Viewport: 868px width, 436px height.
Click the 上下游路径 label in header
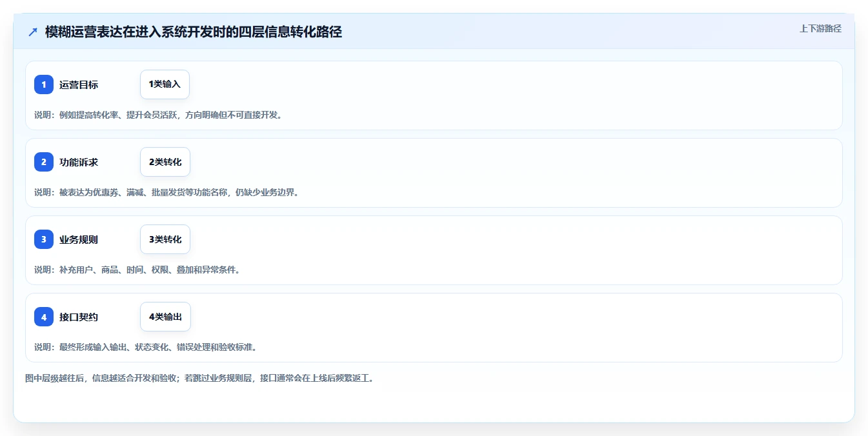(820, 28)
